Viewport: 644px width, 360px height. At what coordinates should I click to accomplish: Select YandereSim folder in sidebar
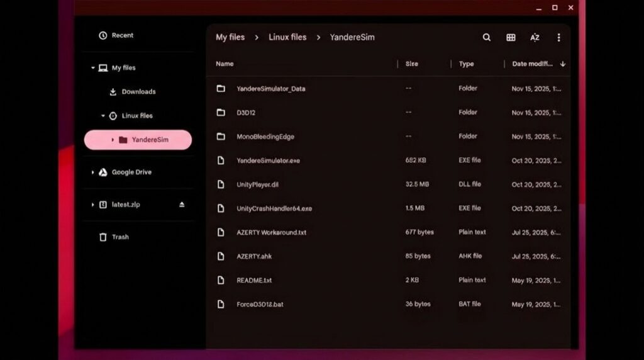[150, 140]
